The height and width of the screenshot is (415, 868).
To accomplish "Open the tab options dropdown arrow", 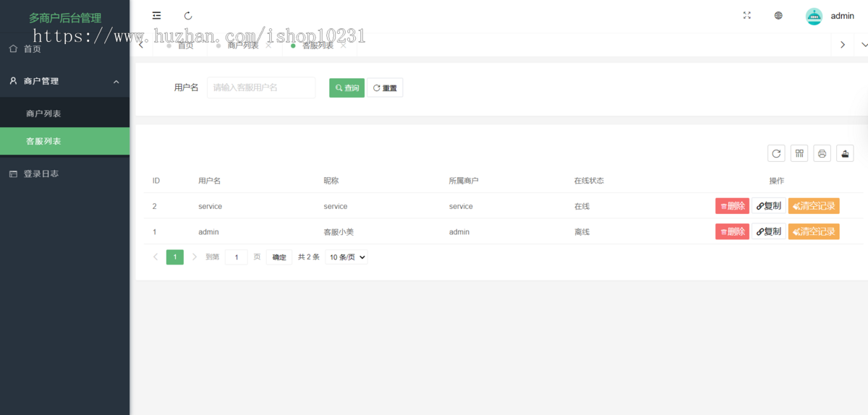I will coord(864,44).
